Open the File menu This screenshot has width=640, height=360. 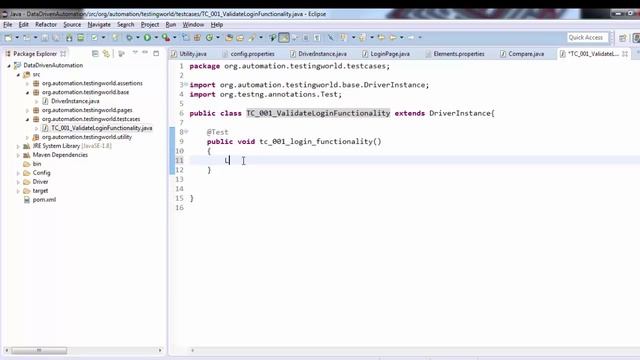tap(8, 24)
